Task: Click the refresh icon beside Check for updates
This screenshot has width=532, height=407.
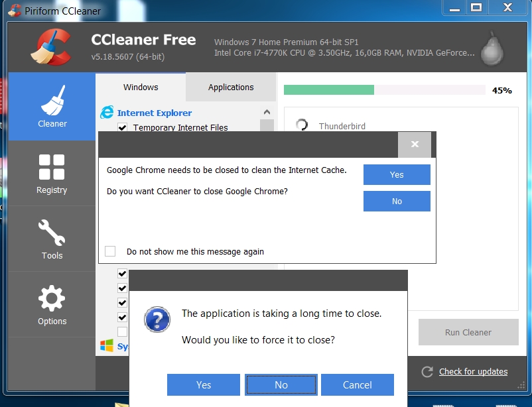Action: [427, 372]
